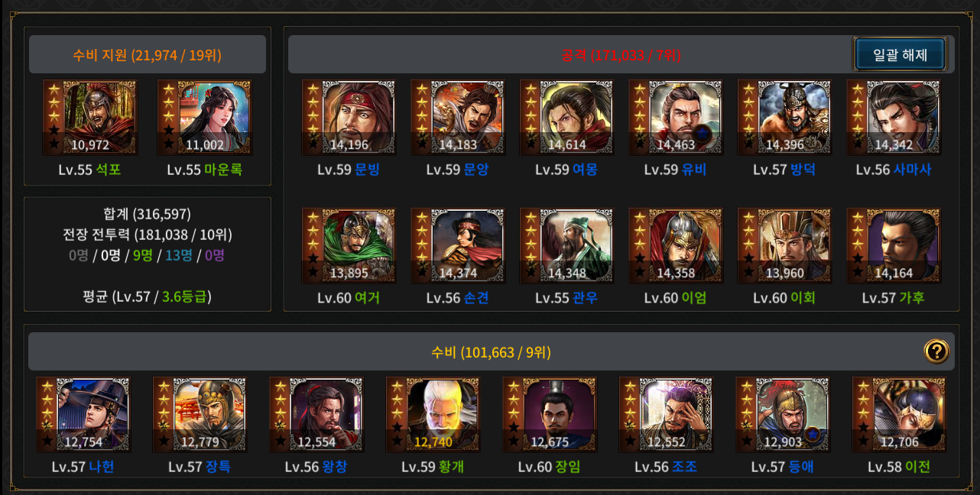Image resolution: width=980 pixels, height=495 pixels.
Task: Choose the 황개 defender portrait
Action: (433, 415)
